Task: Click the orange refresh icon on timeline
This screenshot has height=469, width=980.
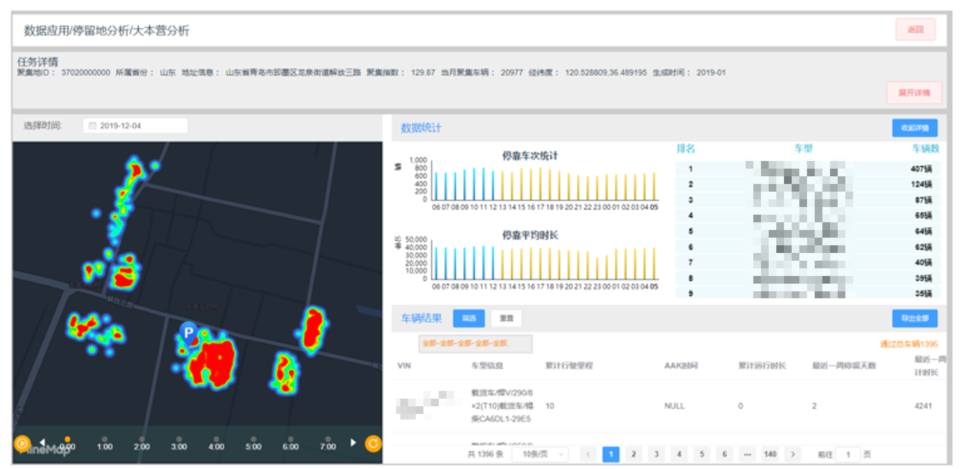Action: click(373, 443)
